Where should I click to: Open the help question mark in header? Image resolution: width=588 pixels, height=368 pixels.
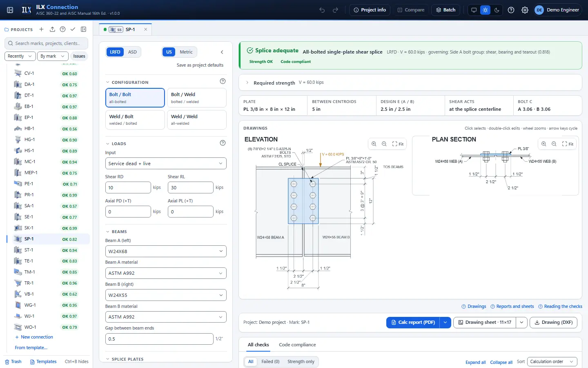pos(511,10)
